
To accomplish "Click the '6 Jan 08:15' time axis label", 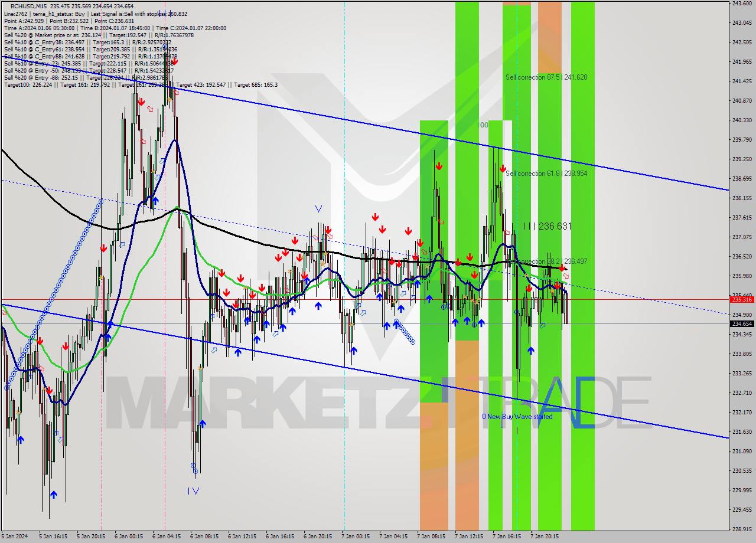I will coord(204,537).
